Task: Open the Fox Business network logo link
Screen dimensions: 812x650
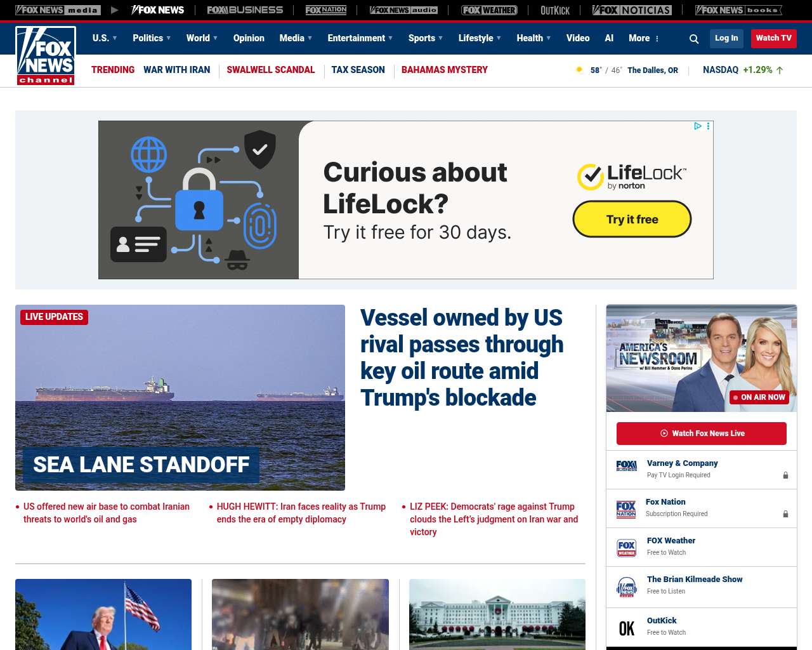Action: (245, 10)
